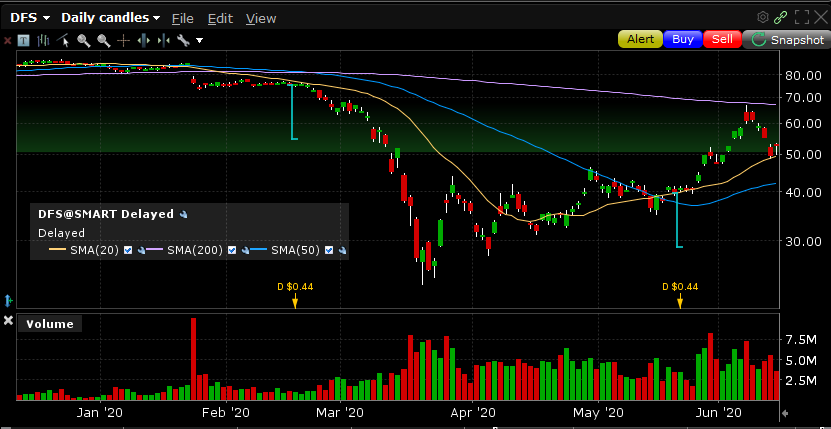Select the text annotation T tool
The width and height of the screenshot is (831, 429).
(23, 40)
